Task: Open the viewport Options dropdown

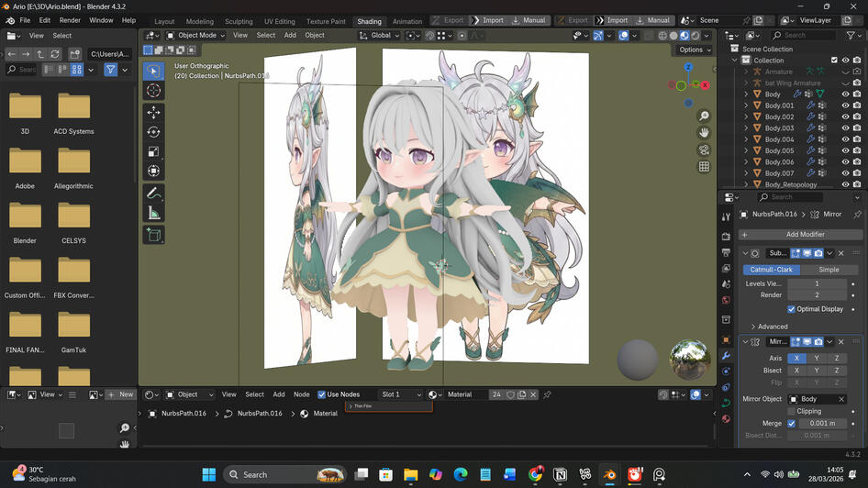Action: click(x=695, y=50)
